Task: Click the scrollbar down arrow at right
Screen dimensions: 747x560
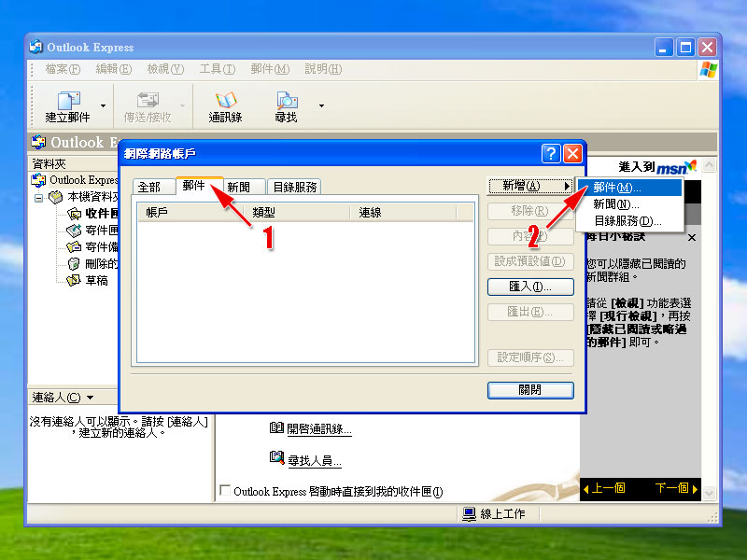Action: (x=709, y=494)
